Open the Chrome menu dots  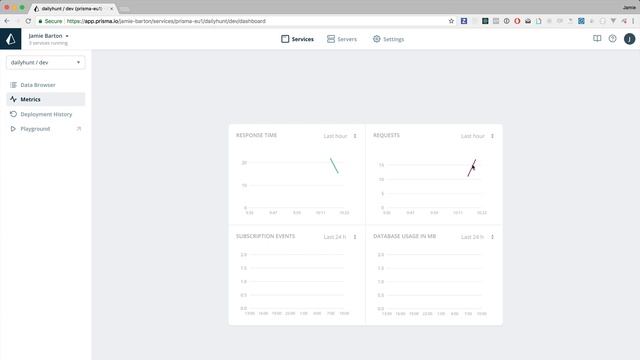pos(634,21)
